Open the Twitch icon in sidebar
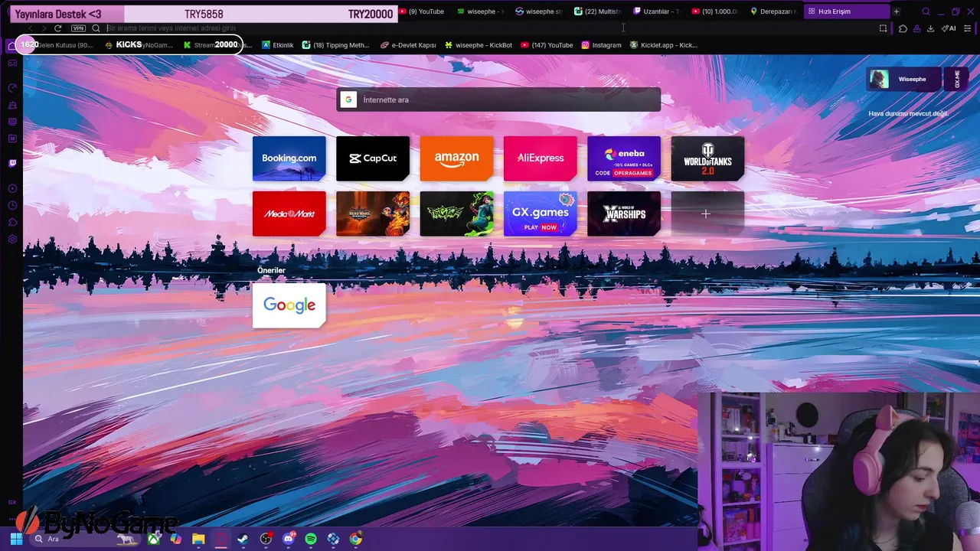The height and width of the screenshot is (551, 980). tap(12, 163)
